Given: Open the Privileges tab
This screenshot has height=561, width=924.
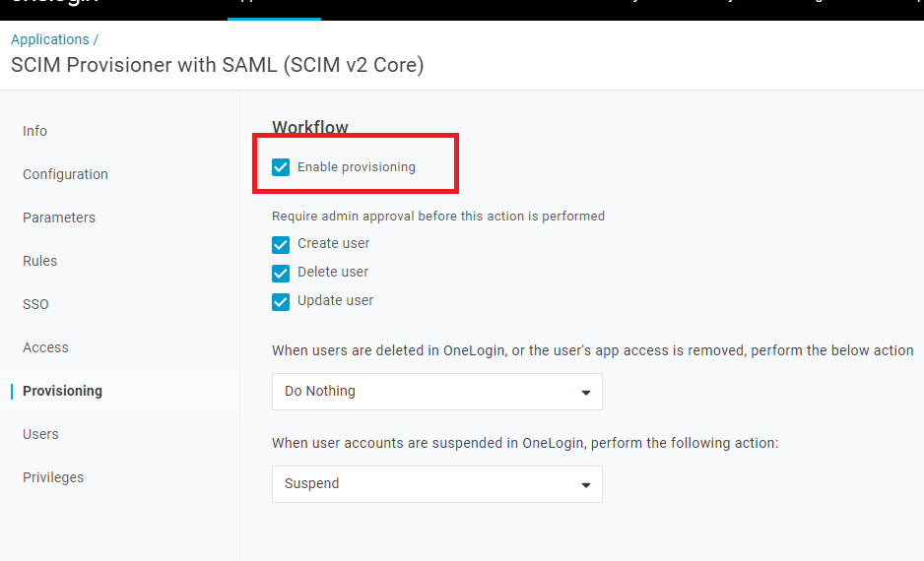Looking at the screenshot, I should click(53, 477).
